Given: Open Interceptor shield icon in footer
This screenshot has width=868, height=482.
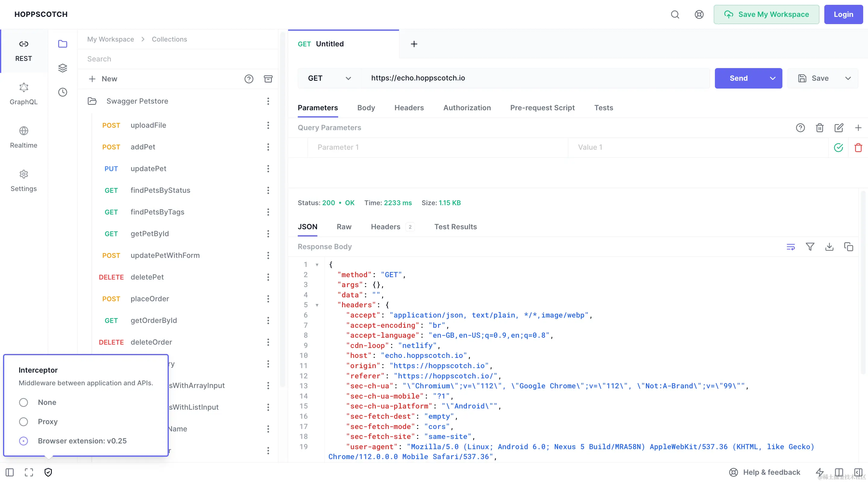Looking at the screenshot, I should point(48,472).
